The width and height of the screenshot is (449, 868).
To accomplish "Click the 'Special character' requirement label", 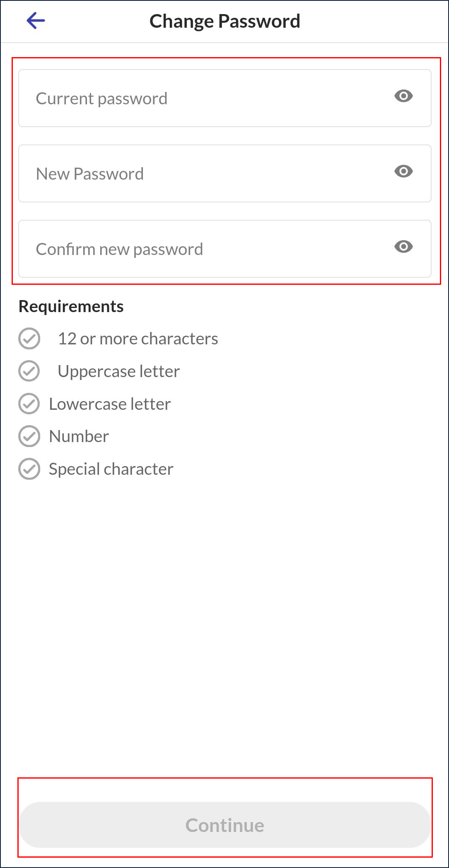I will (111, 469).
